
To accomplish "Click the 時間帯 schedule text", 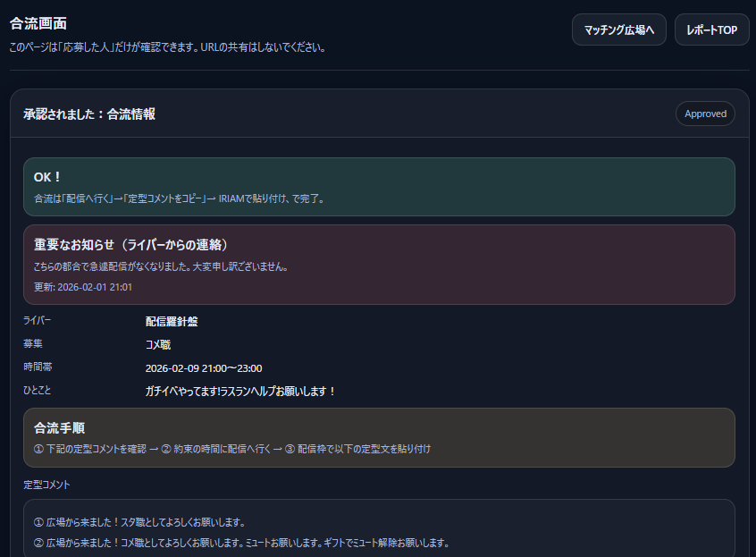I will [x=203, y=367].
